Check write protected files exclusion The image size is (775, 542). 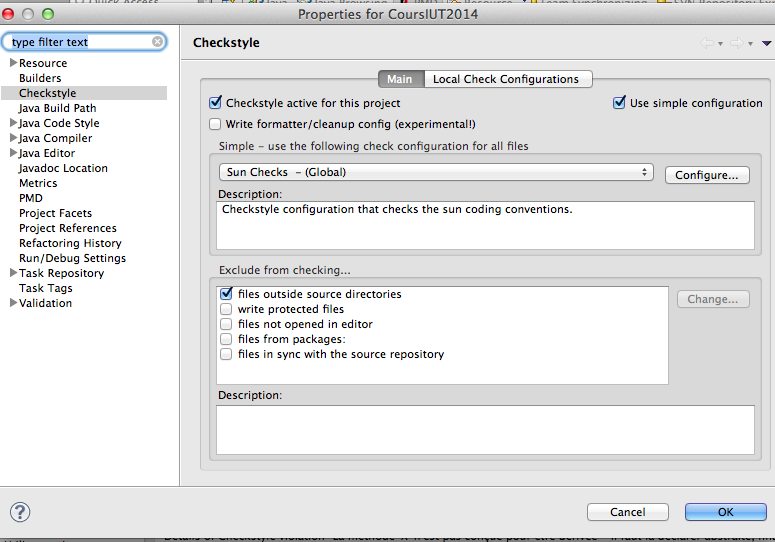click(226, 310)
